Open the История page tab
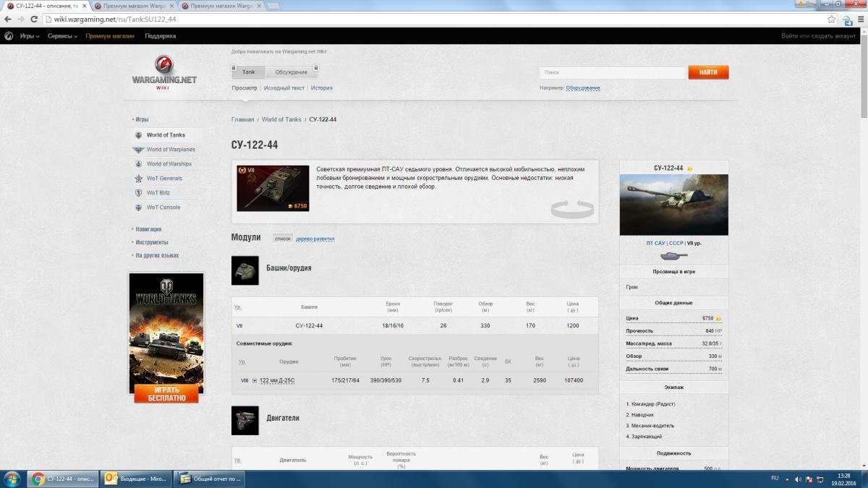This screenshot has width=868, height=488. click(x=321, y=88)
